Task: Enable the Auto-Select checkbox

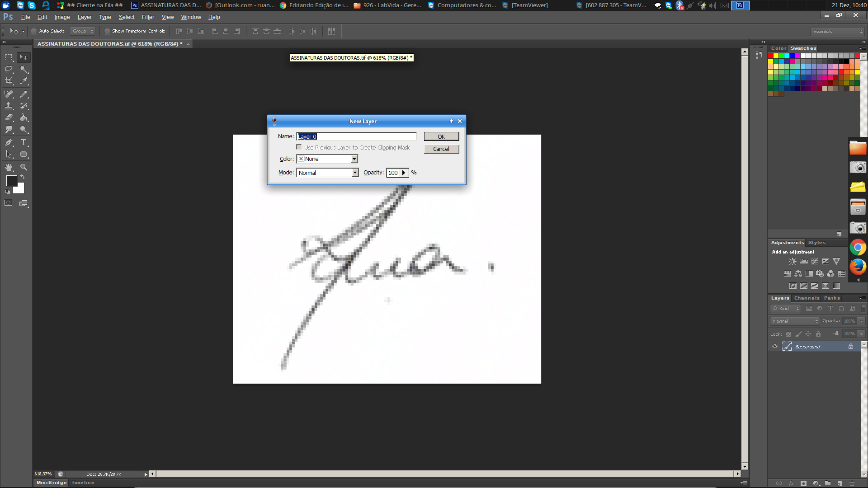Action: [34, 31]
